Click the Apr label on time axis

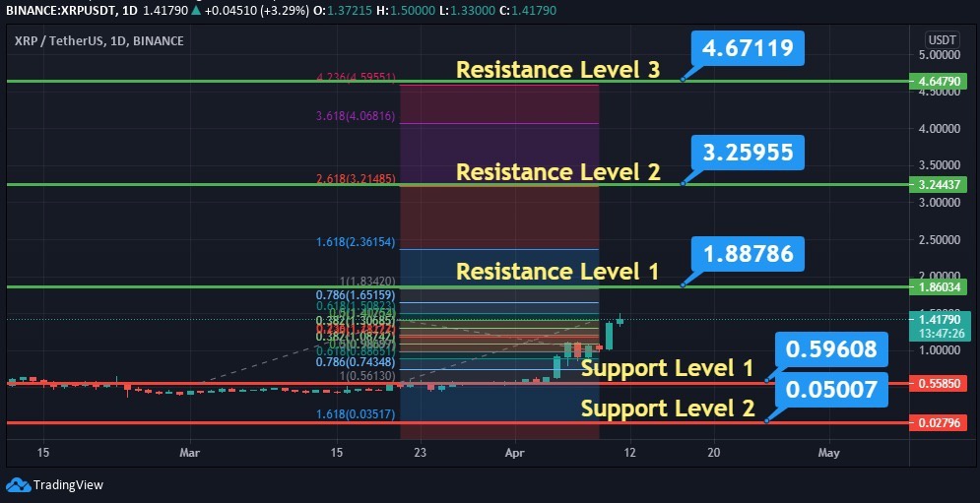515,453
